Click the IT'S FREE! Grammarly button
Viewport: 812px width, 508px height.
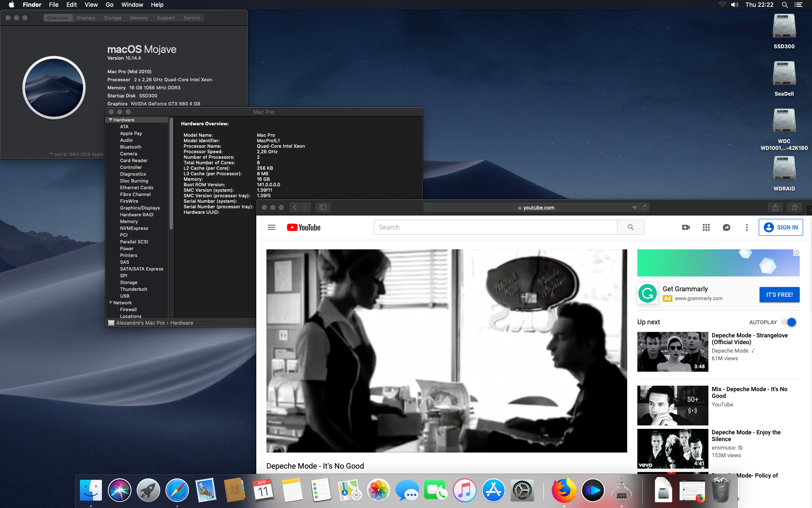[x=779, y=295]
